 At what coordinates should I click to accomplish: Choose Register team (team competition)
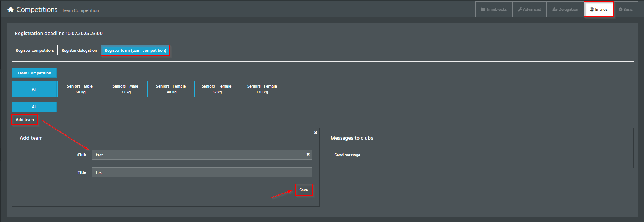[136, 50]
